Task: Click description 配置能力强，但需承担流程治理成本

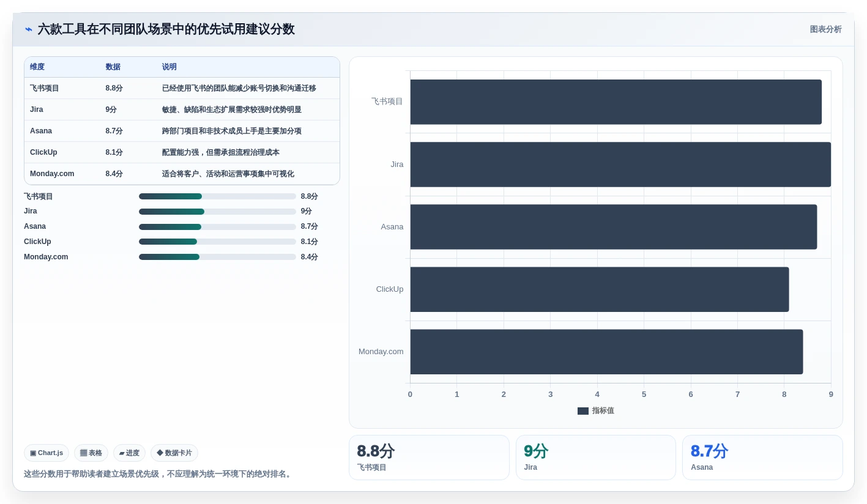Action: click(x=221, y=152)
